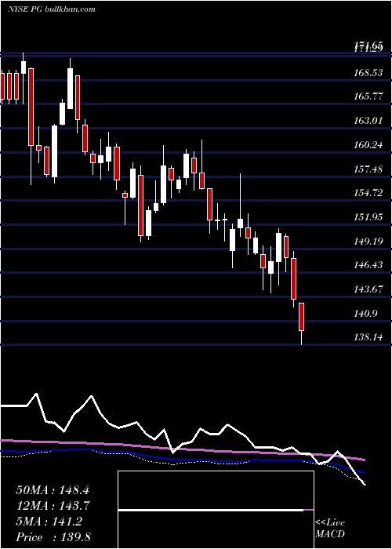This screenshot has height=549, width=392.
Task: Click the MACD indicator box
Action: (x=216, y=510)
